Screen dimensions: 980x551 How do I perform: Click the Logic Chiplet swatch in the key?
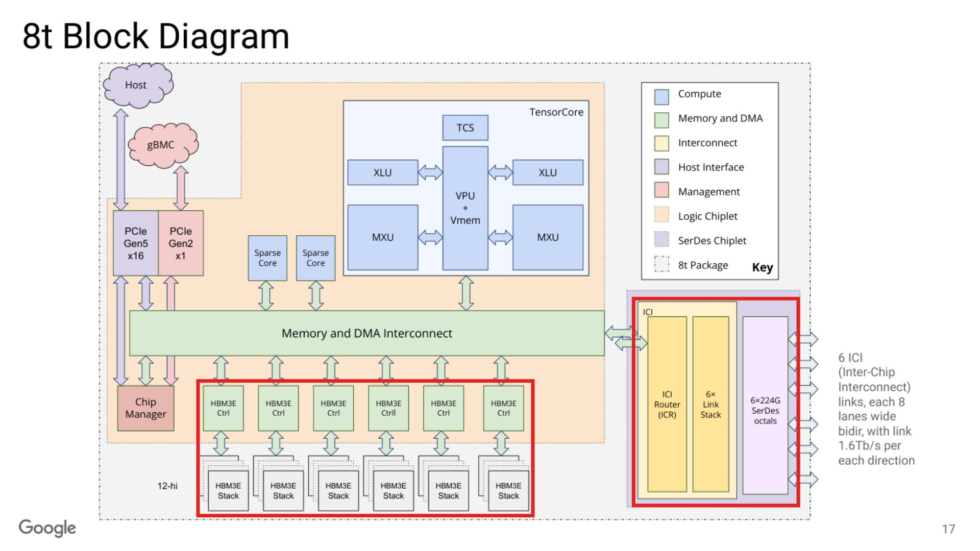pos(661,215)
